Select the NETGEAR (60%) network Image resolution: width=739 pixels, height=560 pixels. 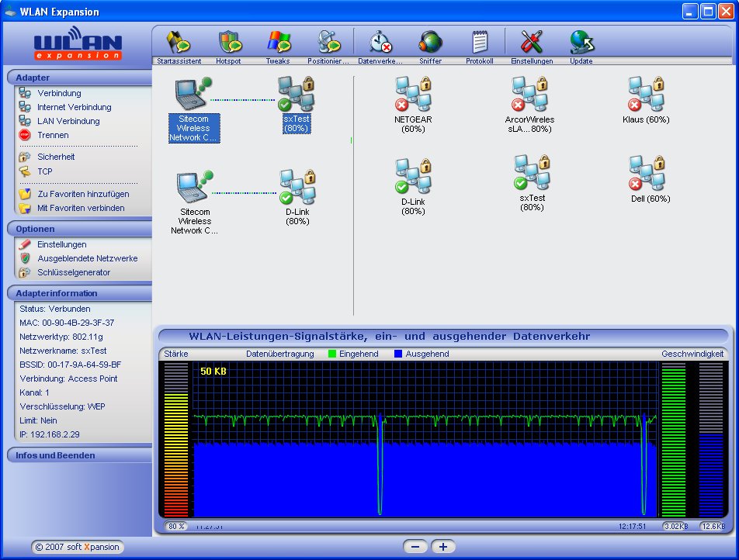(x=413, y=105)
